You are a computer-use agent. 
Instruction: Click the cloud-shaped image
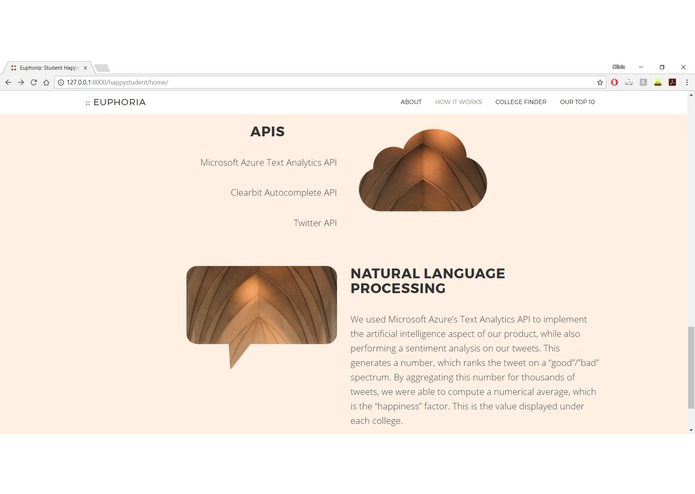pyautogui.click(x=423, y=170)
